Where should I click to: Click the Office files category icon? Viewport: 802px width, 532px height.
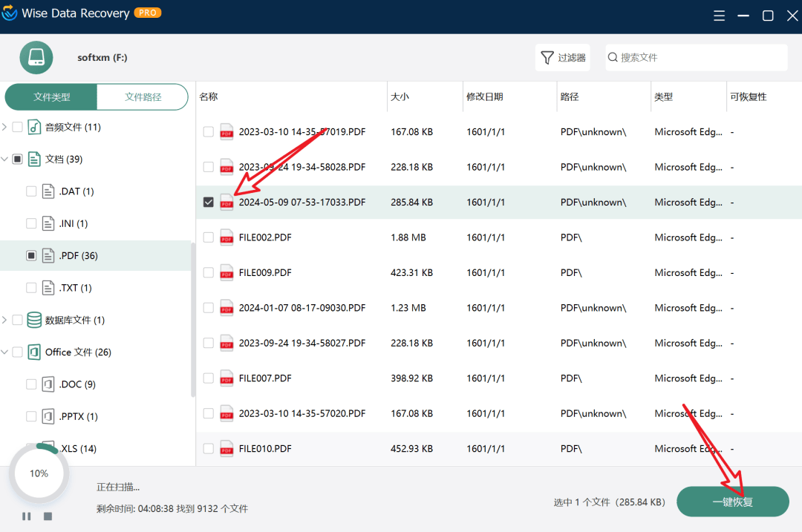pos(34,352)
